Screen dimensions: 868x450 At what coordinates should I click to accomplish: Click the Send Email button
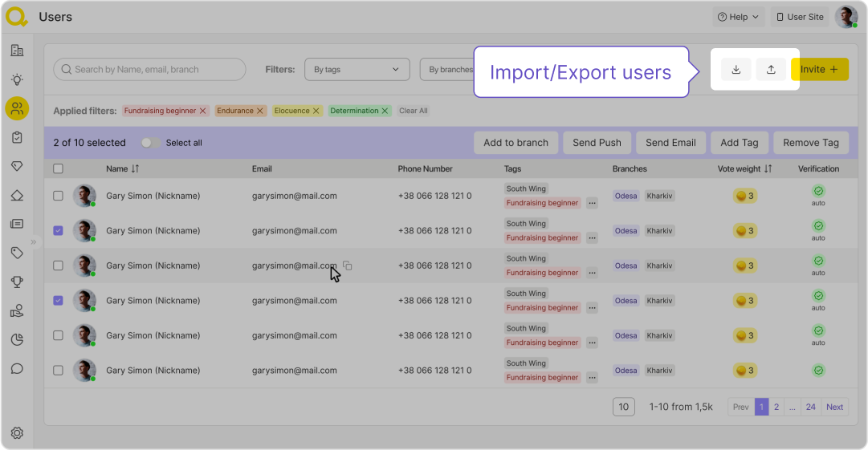pos(670,143)
